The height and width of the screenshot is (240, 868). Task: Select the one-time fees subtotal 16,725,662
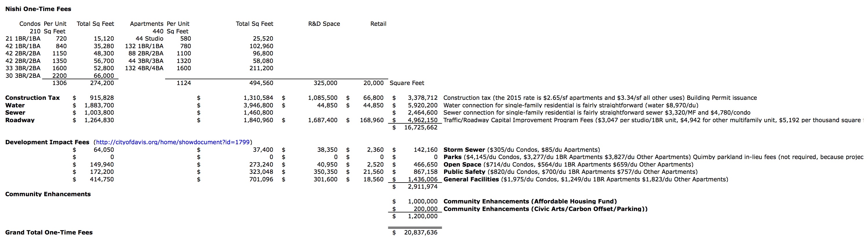420,128
